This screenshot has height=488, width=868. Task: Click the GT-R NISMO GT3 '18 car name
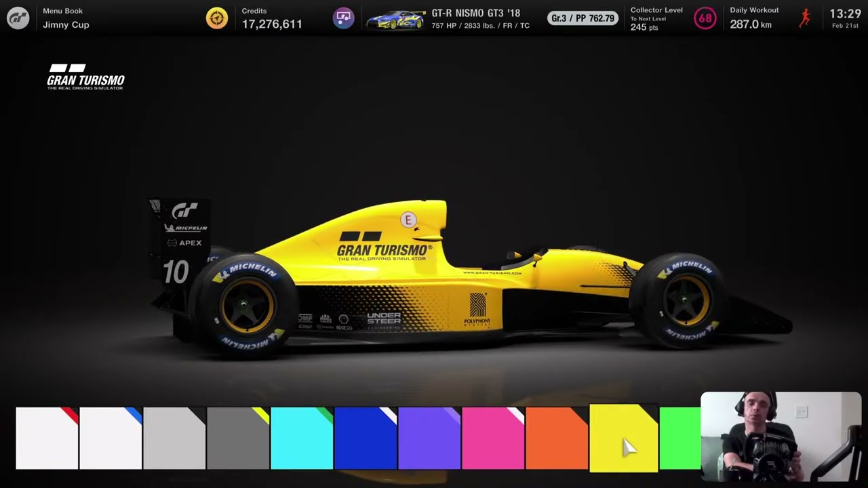476,13
